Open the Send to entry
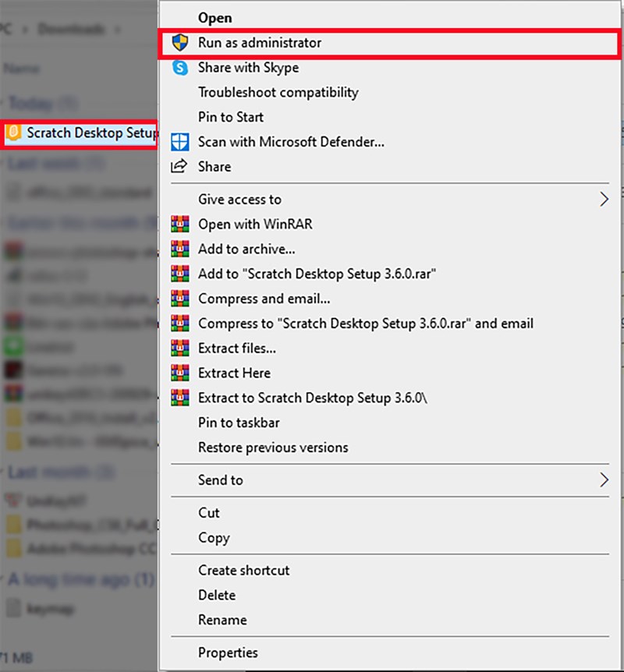 [389, 480]
